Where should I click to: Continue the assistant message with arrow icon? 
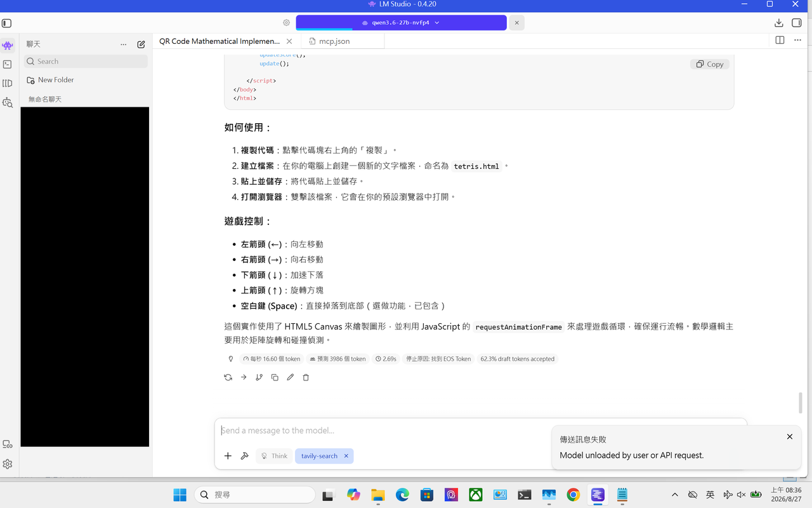(244, 377)
